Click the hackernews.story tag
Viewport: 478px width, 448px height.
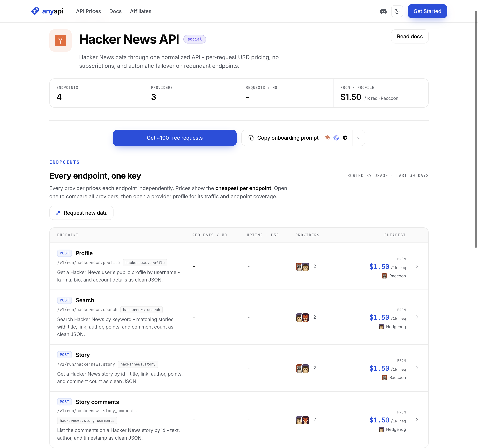coord(138,364)
